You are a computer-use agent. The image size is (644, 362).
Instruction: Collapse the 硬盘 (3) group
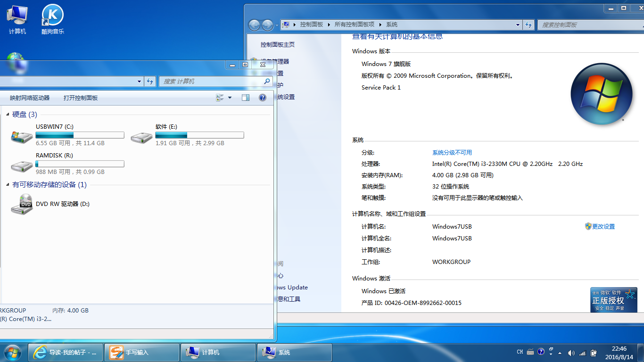coord(8,115)
